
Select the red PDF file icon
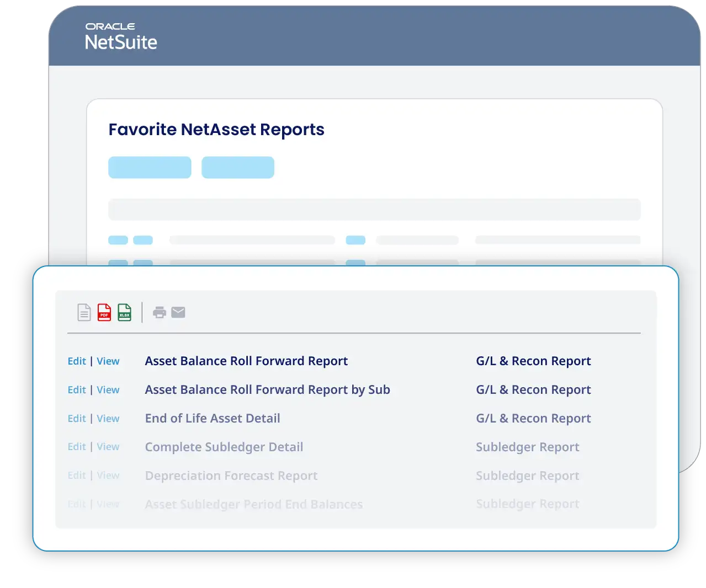click(x=104, y=312)
